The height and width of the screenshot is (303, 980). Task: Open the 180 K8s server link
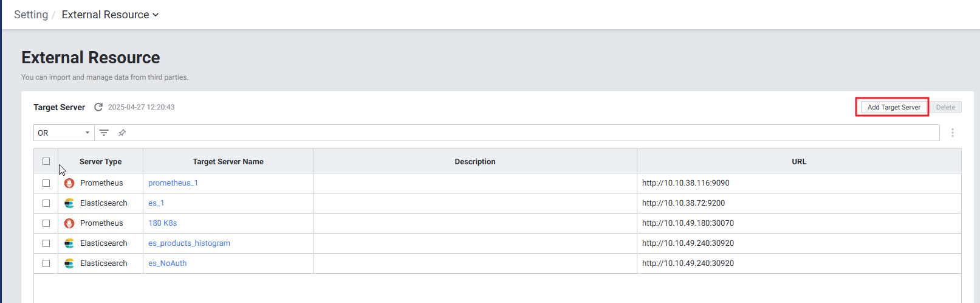coord(162,223)
